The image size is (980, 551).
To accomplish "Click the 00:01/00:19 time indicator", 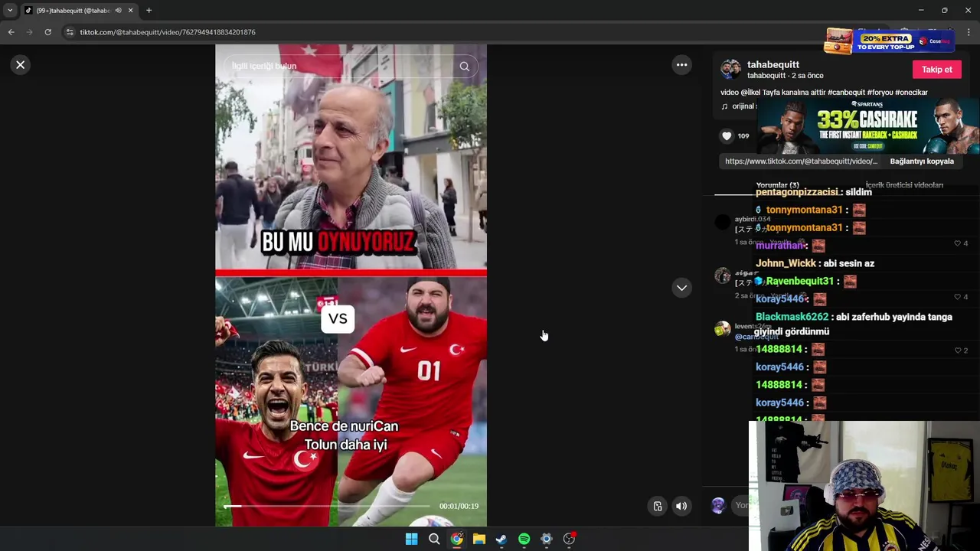I will (x=459, y=507).
